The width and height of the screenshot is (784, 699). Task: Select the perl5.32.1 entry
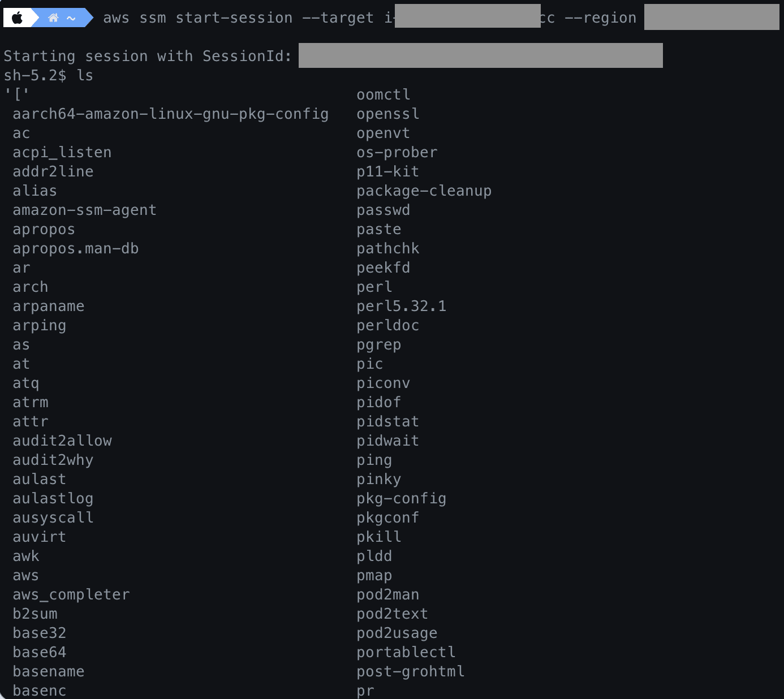click(x=401, y=306)
